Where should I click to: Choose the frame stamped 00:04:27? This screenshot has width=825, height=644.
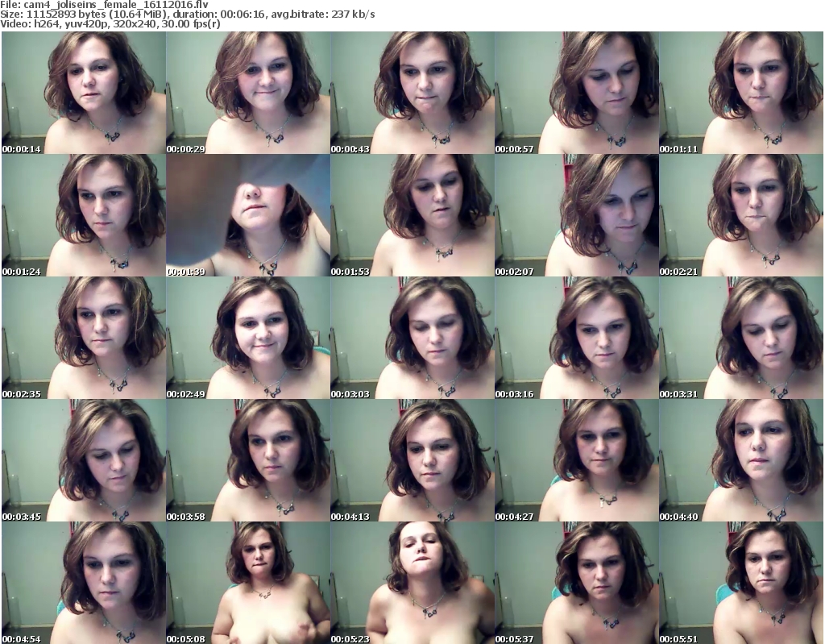coord(577,460)
